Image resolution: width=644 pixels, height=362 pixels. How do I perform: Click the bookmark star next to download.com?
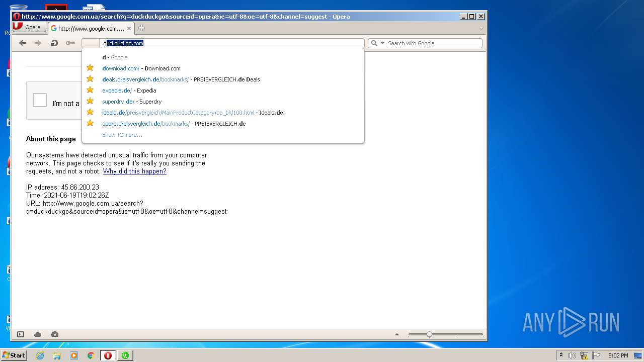coord(90,68)
